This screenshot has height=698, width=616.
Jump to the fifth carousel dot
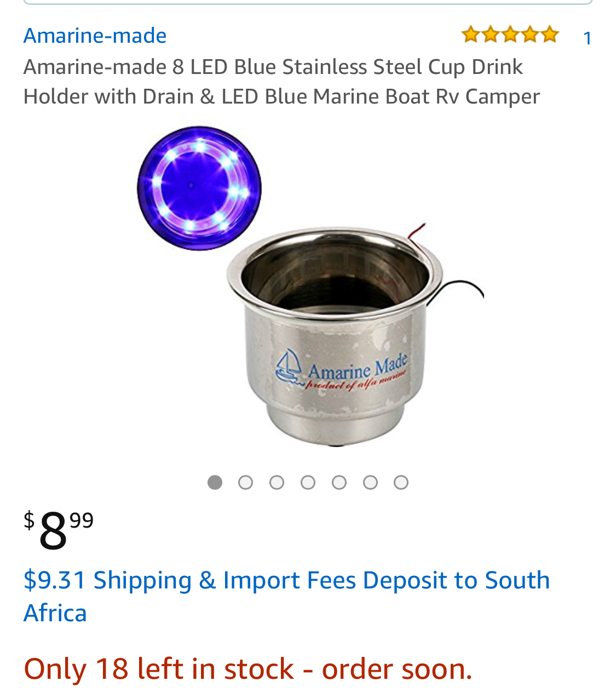(x=339, y=482)
